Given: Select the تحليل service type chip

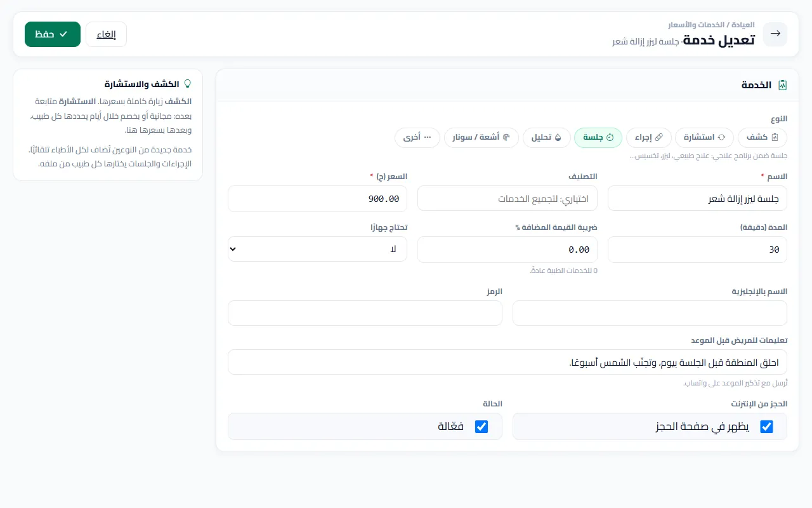Looking at the screenshot, I should click(x=546, y=138).
